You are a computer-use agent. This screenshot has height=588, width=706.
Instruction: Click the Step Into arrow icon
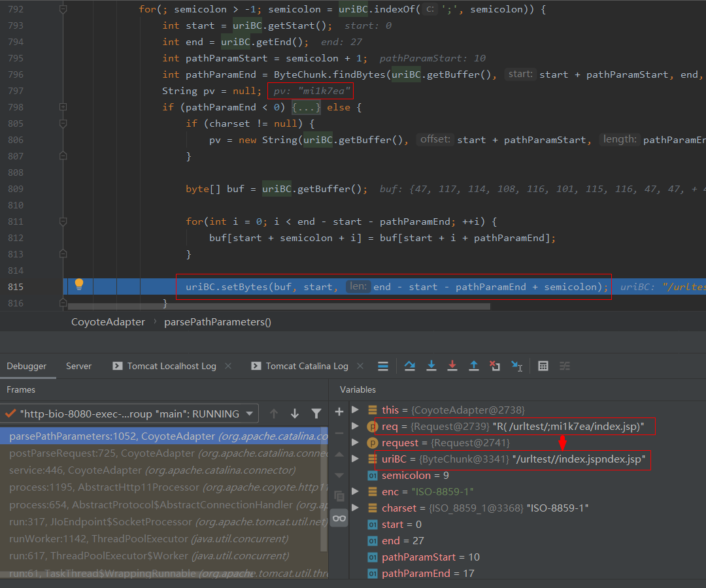pos(431,366)
